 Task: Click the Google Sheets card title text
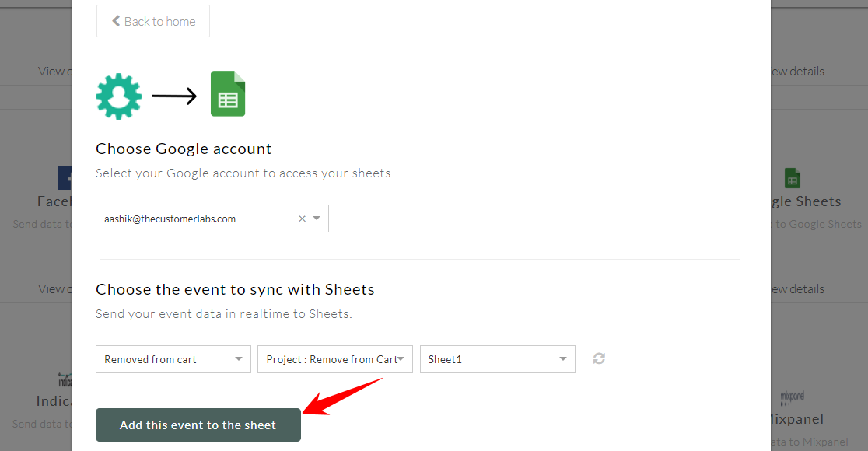pyautogui.click(x=806, y=201)
